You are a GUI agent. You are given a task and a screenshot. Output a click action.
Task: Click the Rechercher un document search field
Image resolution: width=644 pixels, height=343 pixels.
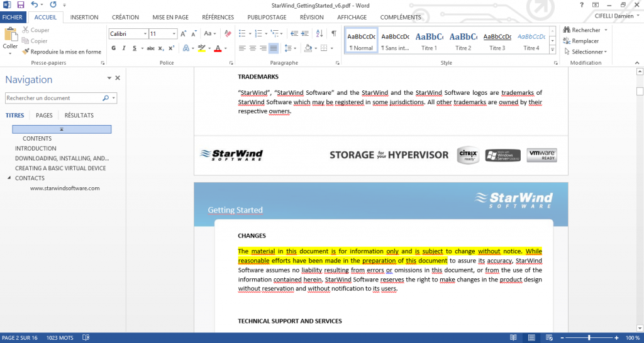[53, 98]
